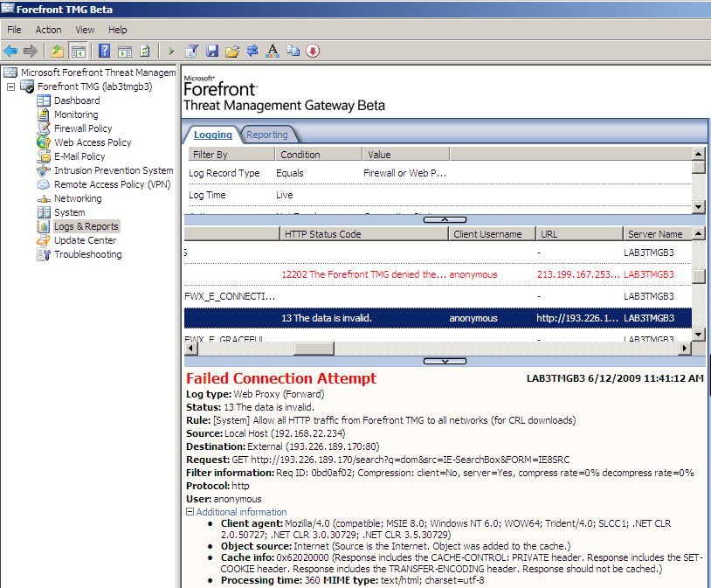Click the Back arrow toolbar icon

pyautogui.click(x=10, y=51)
